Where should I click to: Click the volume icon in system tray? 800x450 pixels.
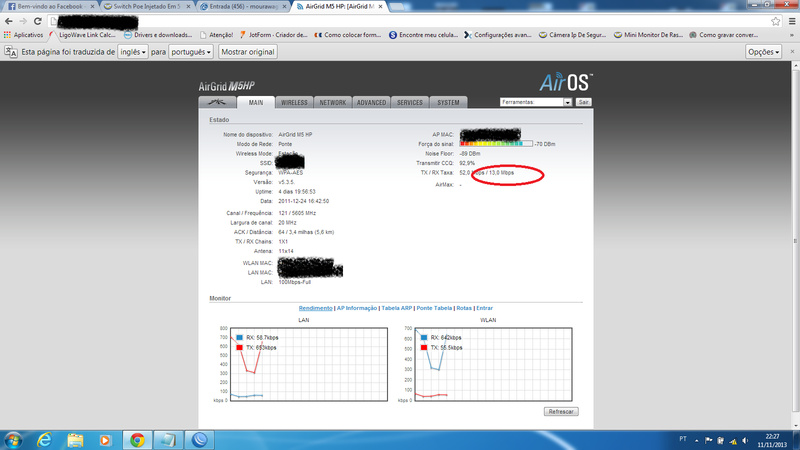[745, 440]
